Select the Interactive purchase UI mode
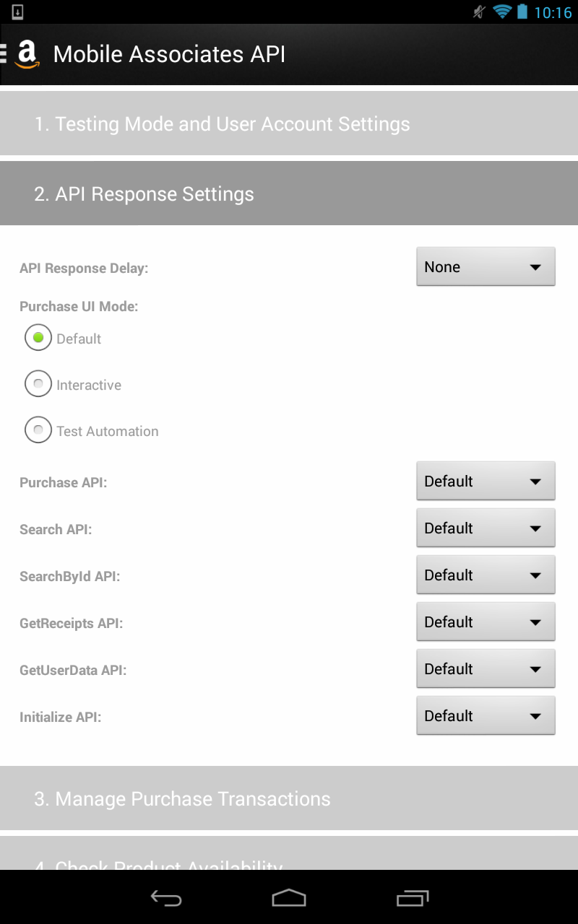This screenshot has width=578, height=924. (x=38, y=383)
